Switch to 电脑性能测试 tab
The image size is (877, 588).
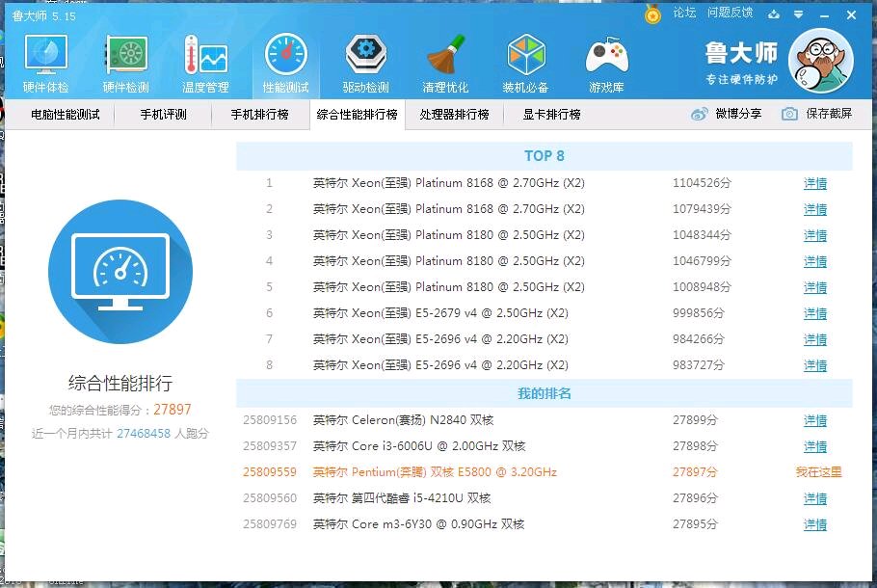coord(66,115)
